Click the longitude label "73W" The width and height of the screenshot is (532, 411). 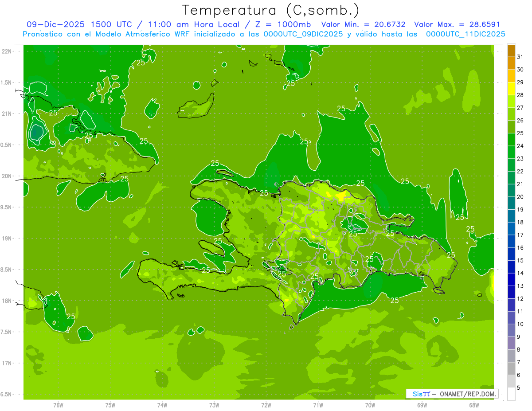214,405
